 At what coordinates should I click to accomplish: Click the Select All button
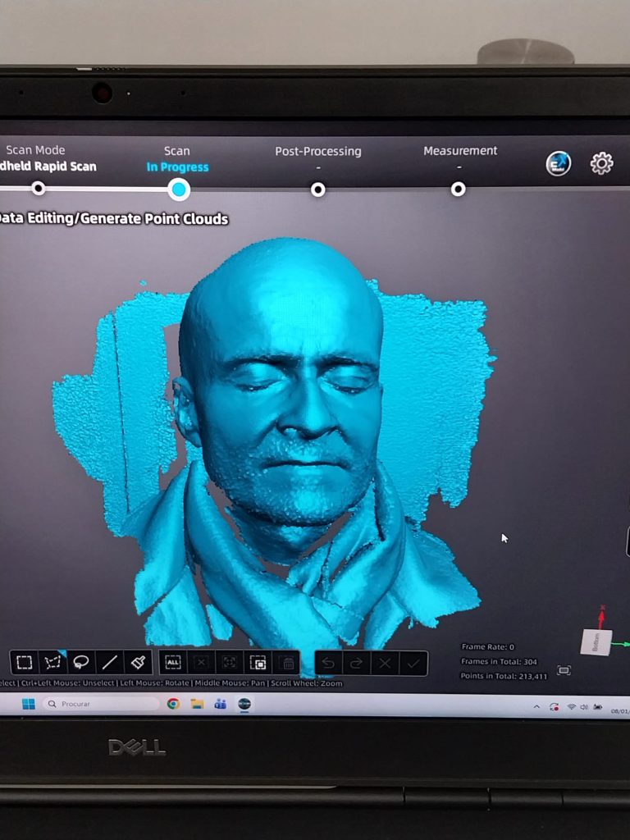[173, 662]
